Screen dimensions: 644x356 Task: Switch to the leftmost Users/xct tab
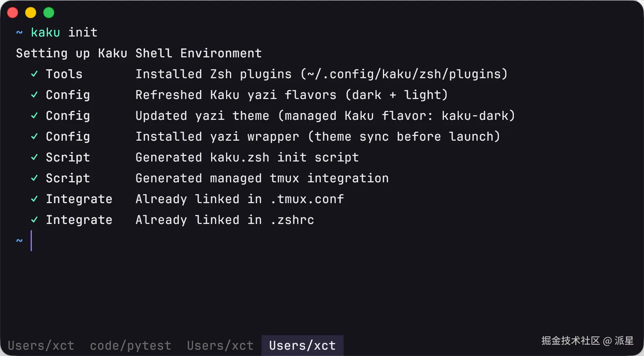(41, 345)
